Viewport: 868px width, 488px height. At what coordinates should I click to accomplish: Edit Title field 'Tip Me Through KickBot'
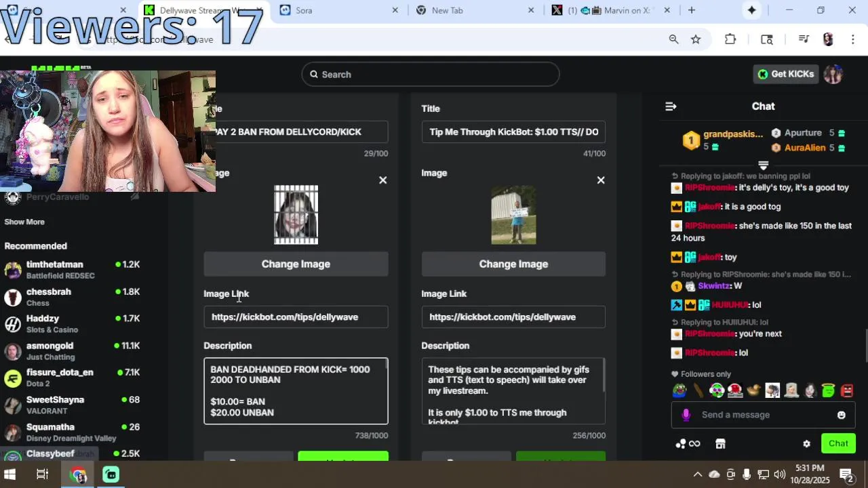513,132
